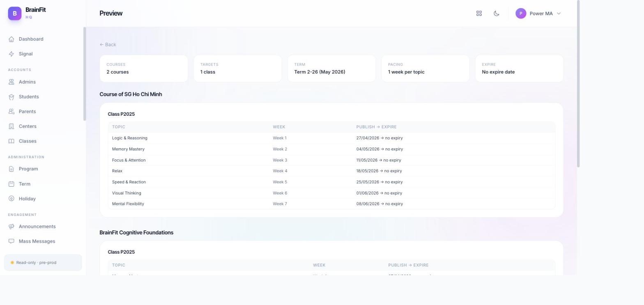Click the Week 1 cell

(x=280, y=138)
